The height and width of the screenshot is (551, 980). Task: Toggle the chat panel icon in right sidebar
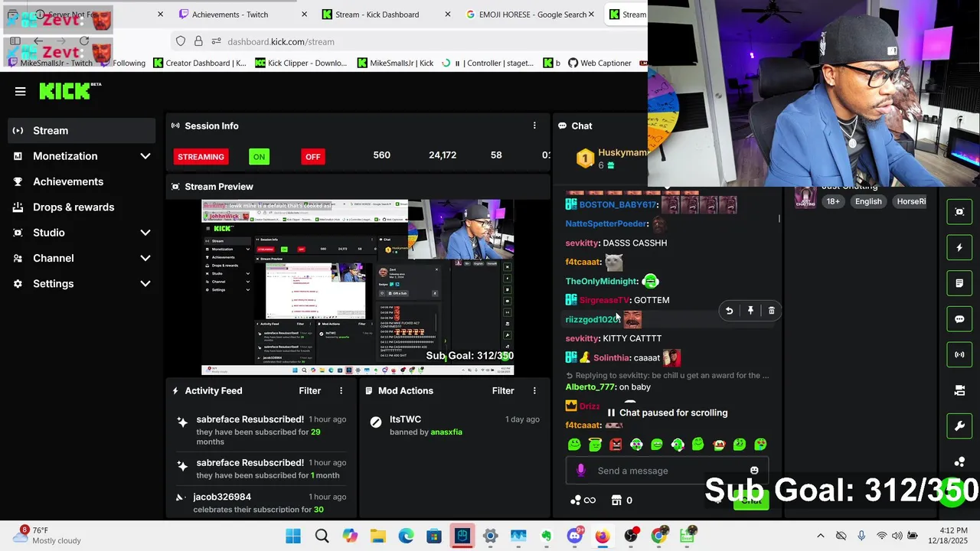click(959, 319)
